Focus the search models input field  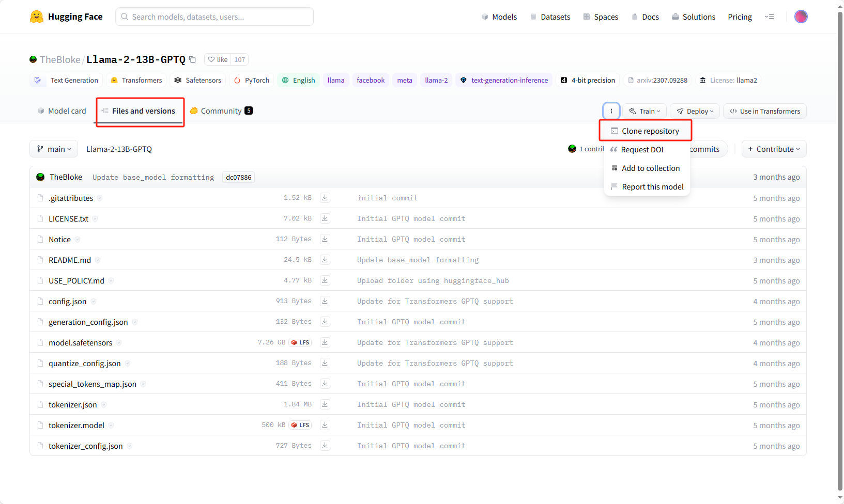[214, 17]
